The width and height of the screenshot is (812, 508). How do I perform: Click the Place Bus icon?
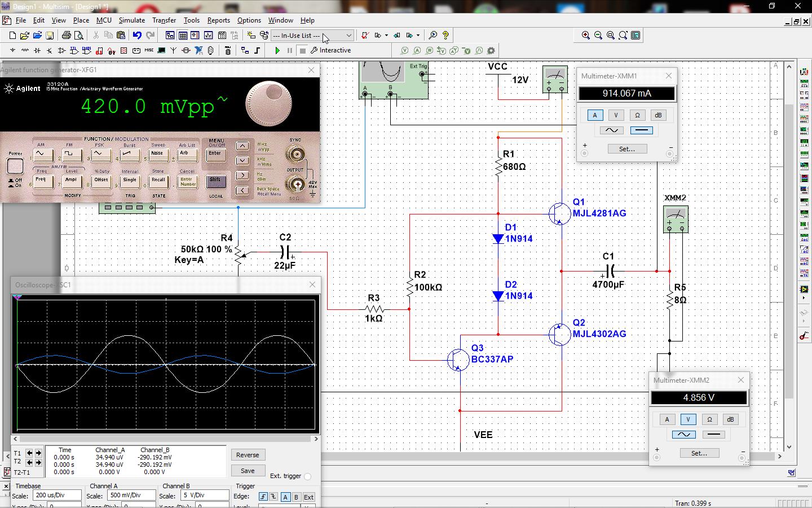(257, 50)
